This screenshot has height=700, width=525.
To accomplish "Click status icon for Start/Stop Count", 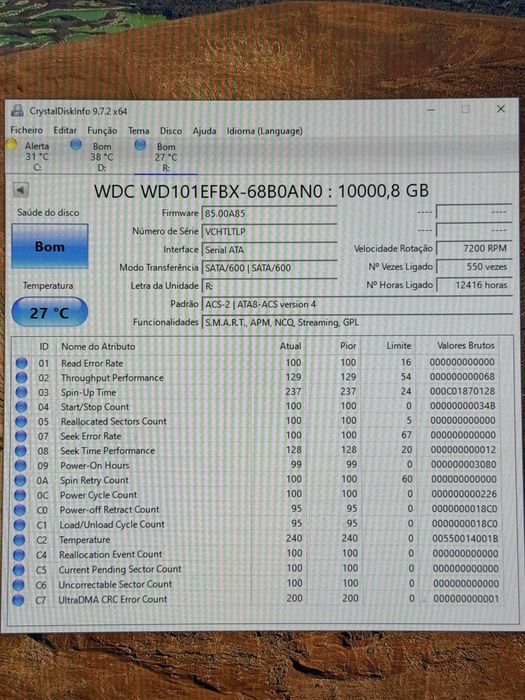I will pyautogui.click(x=21, y=407).
